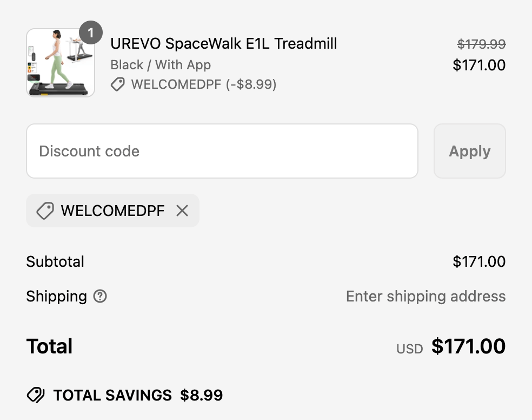
Task: Remove the WELCOMEDPF discount code
Action: point(182,211)
